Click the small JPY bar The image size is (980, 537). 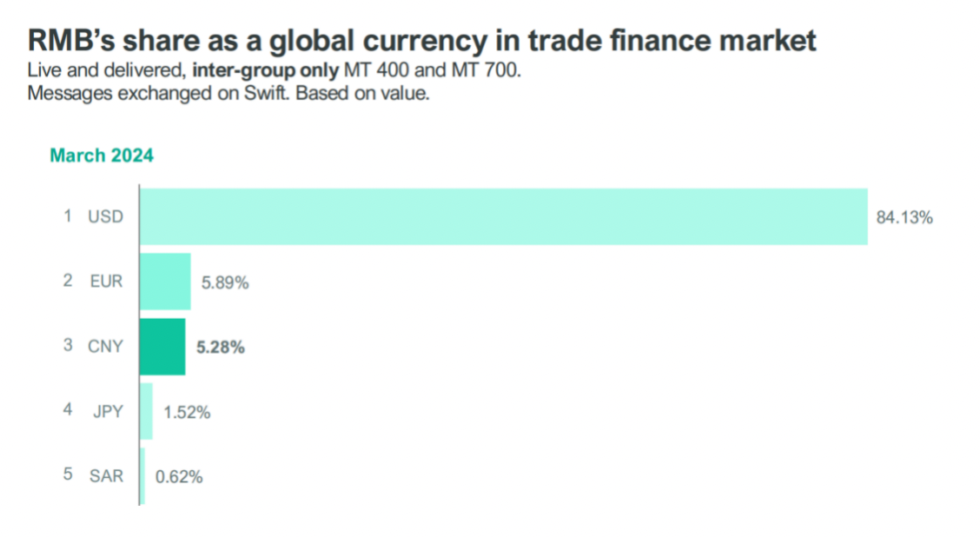(146, 411)
